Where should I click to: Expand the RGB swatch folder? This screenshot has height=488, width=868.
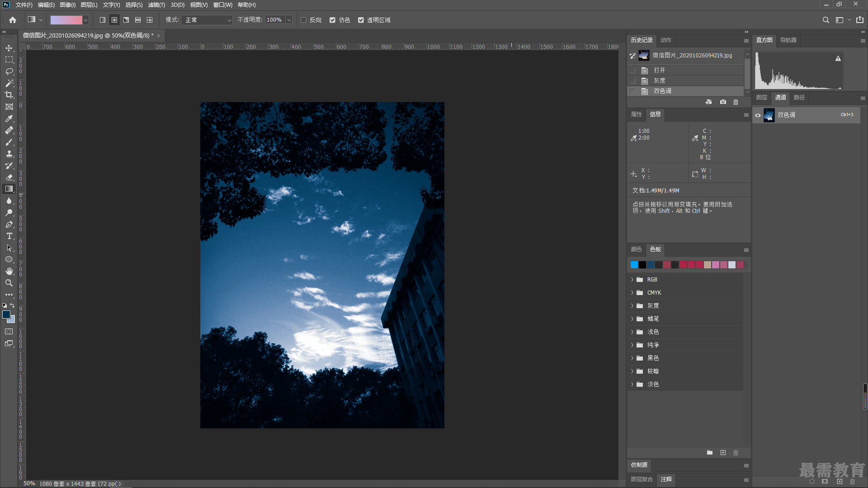click(632, 280)
